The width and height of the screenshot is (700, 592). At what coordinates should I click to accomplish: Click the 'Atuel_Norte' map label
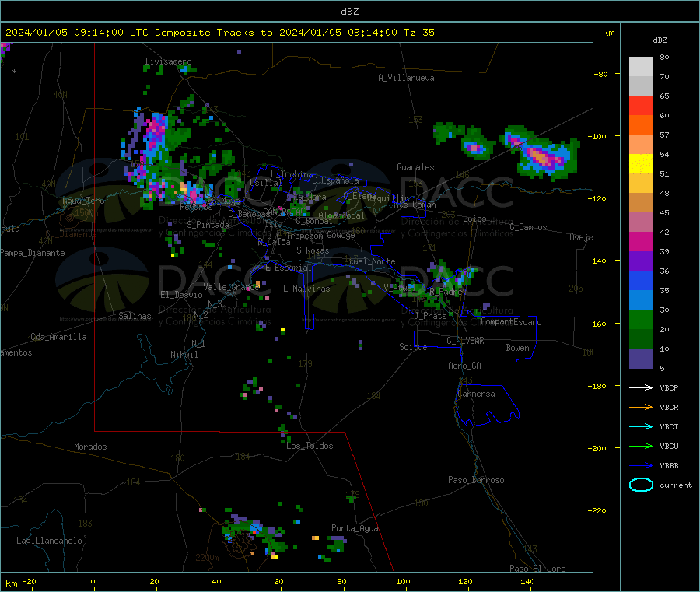click(x=369, y=261)
